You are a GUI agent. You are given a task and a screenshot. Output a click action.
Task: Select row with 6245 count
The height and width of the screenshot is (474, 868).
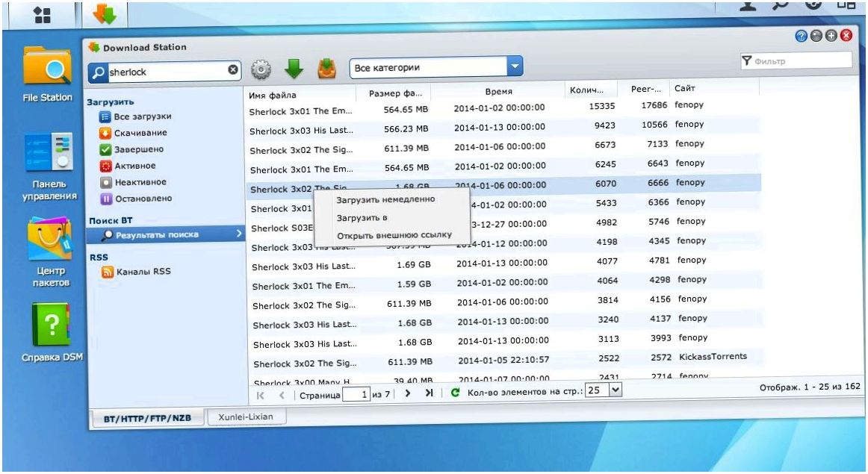click(503, 166)
